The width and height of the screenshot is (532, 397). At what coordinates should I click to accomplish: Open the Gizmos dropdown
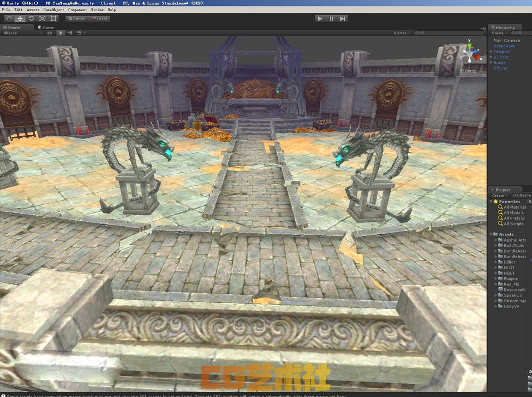click(402, 33)
